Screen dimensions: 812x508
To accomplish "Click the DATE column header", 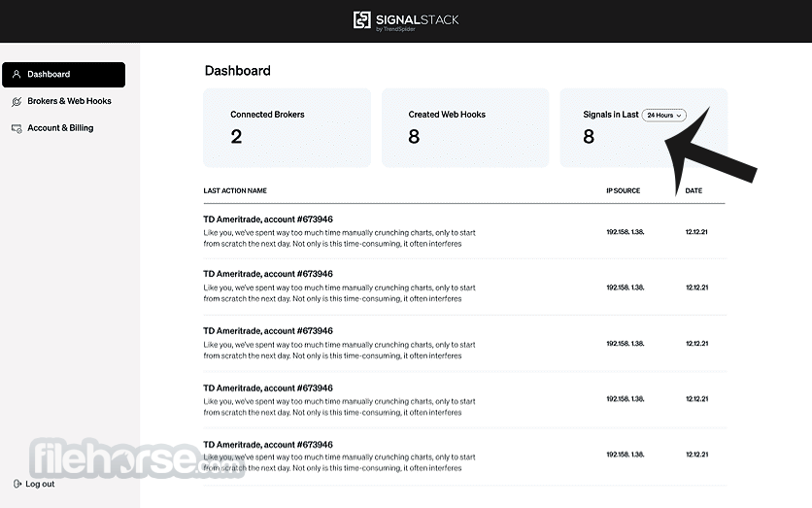I will point(694,190).
